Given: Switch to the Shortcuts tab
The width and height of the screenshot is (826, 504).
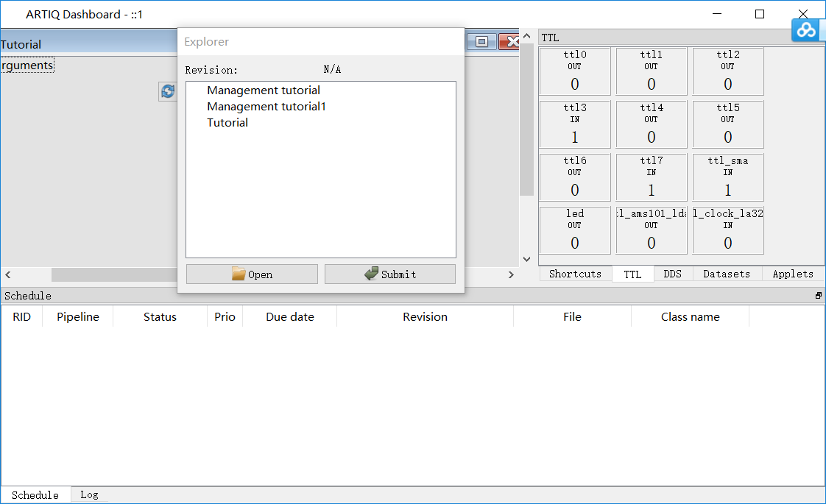Looking at the screenshot, I should point(575,274).
